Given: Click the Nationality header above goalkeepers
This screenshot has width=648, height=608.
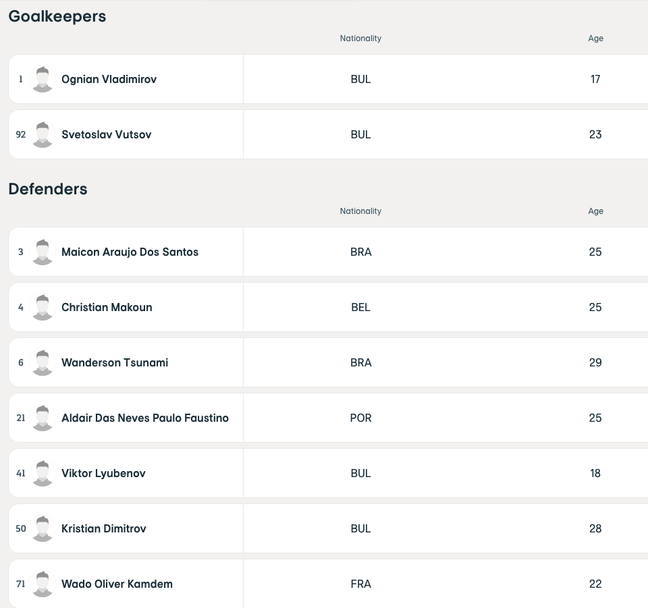Looking at the screenshot, I should pyautogui.click(x=360, y=39).
